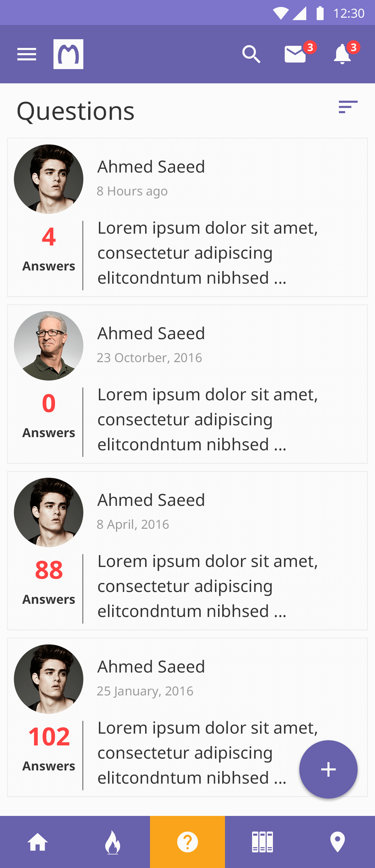Open the question dated 25 January, 2016

pyautogui.click(x=187, y=717)
